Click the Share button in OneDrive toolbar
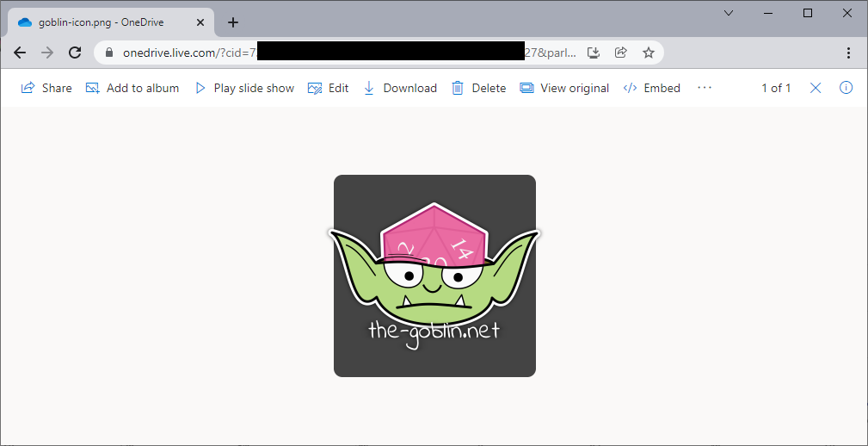Viewport: 868px width, 446px height. tap(46, 88)
